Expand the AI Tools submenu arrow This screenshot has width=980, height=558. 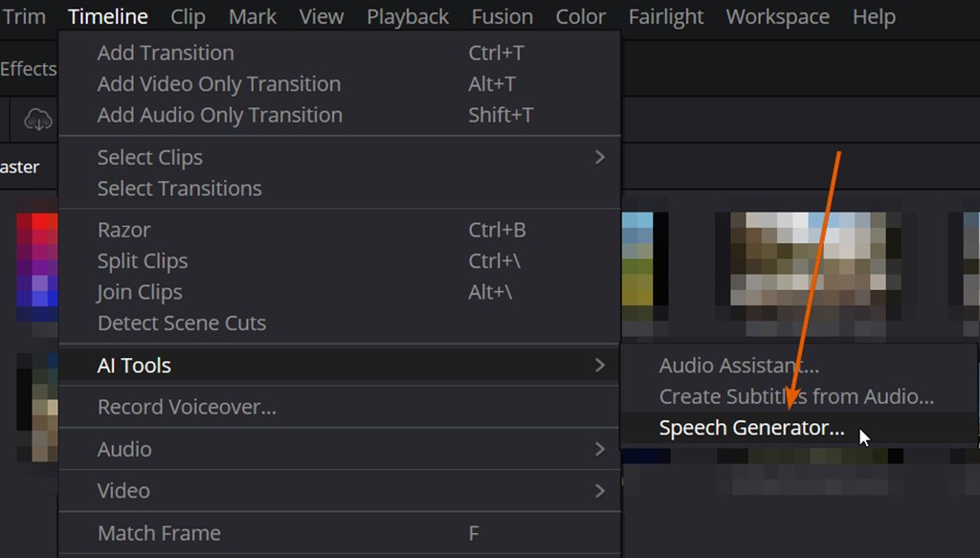[x=600, y=365]
